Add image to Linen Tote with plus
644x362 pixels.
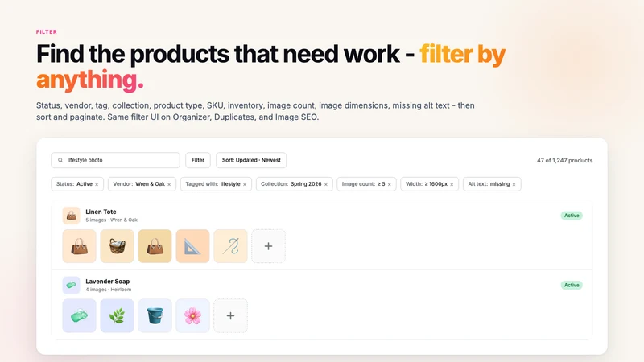[268, 246]
